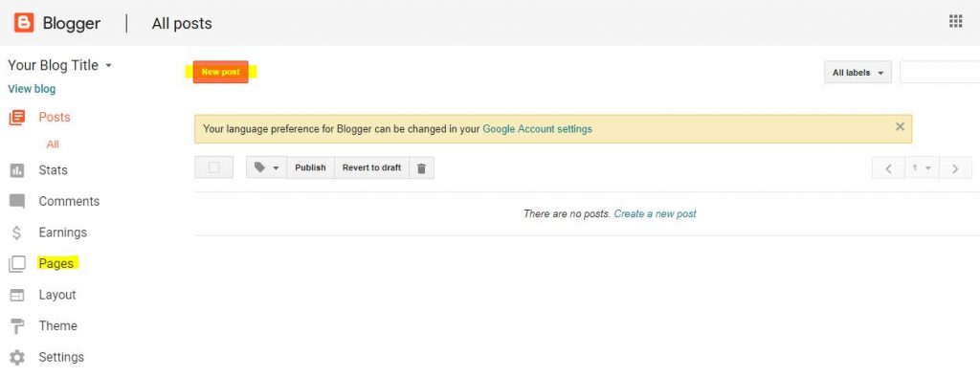Follow the View blog link

point(32,89)
